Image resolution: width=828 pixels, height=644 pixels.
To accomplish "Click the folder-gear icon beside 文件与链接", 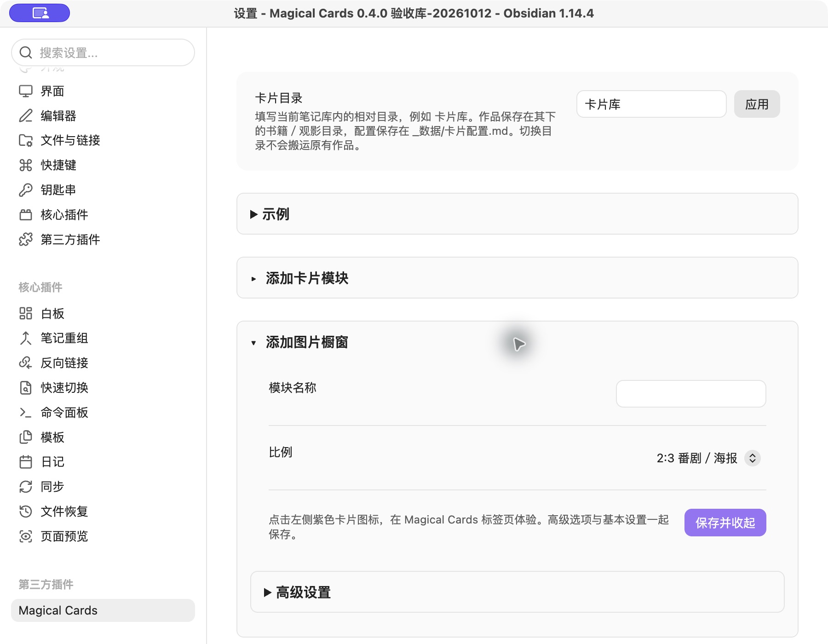I will click(x=26, y=140).
